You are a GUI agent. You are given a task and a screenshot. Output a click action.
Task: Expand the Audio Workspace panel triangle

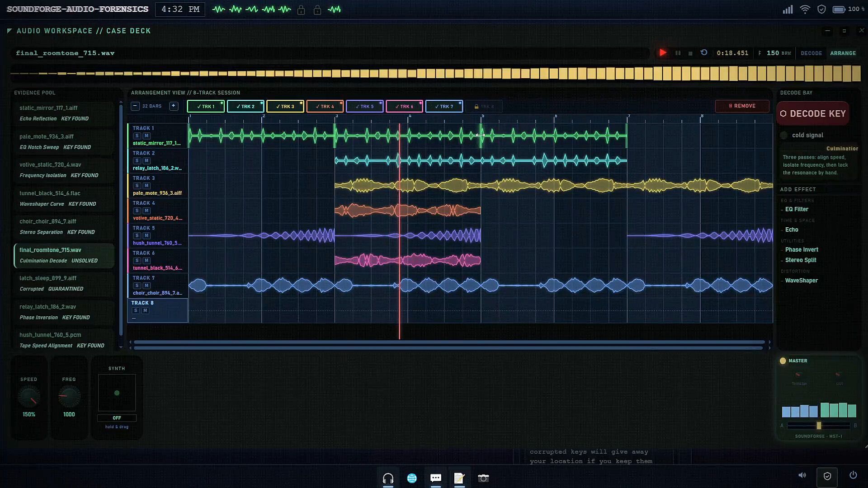(9, 31)
